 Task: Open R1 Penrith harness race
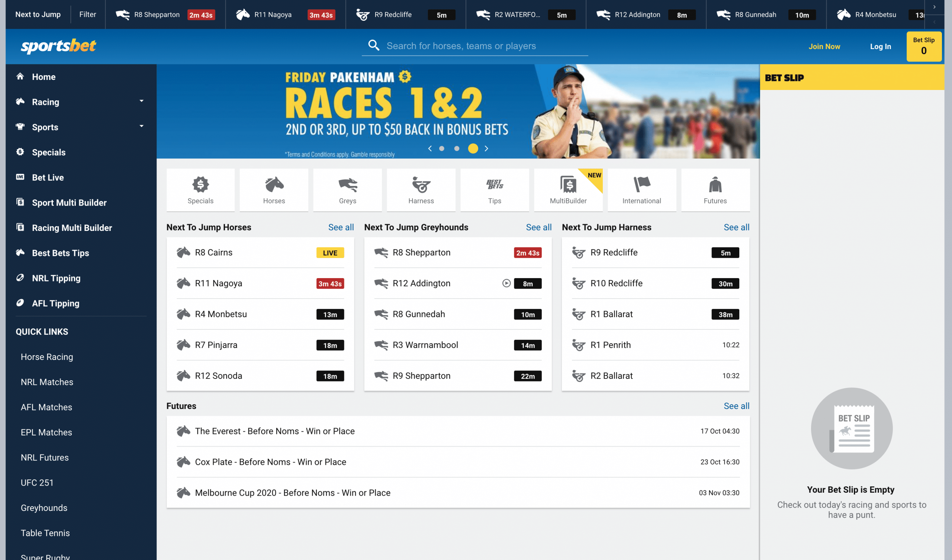[x=655, y=345]
